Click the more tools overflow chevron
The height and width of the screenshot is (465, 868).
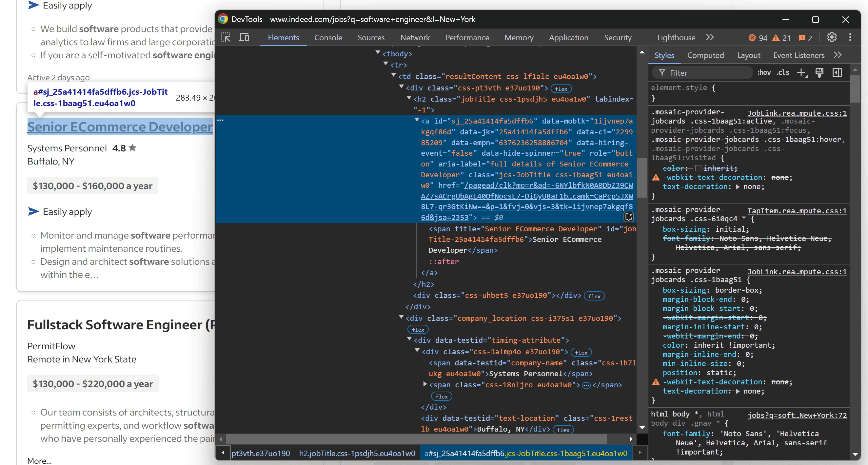pos(710,37)
